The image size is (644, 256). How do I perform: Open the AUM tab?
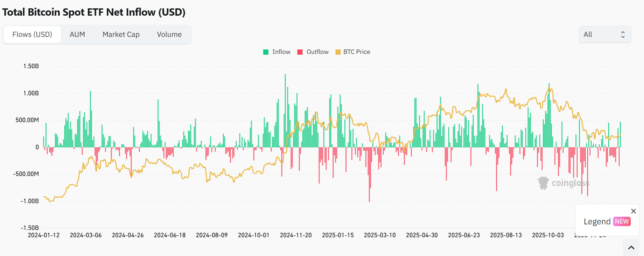tap(77, 34)
